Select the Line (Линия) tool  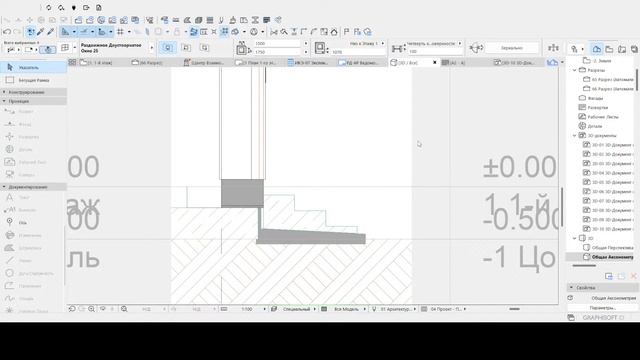33,260
